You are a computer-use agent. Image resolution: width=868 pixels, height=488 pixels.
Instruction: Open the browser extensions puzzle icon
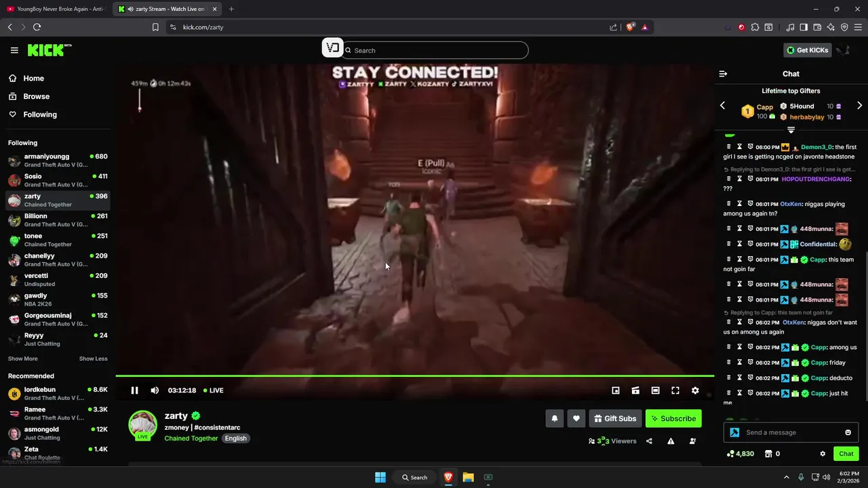[755, 27]
